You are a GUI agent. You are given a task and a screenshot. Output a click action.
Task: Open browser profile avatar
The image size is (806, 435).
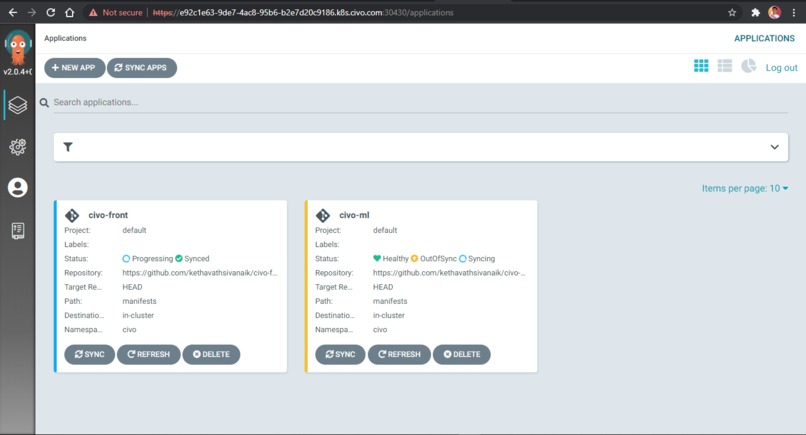(x=775, y=12)
